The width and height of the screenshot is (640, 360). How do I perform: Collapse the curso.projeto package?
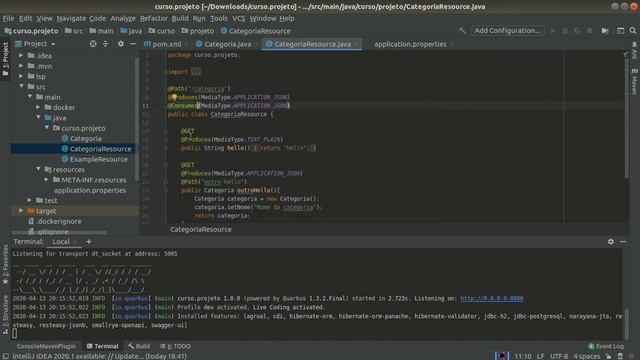pos(47,128)
